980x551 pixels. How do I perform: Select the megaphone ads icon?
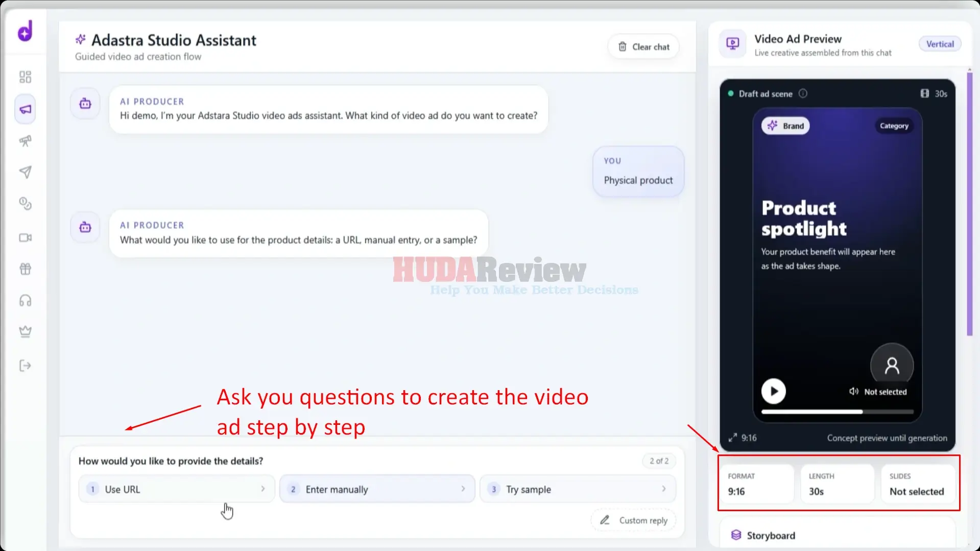coord(25,109)
